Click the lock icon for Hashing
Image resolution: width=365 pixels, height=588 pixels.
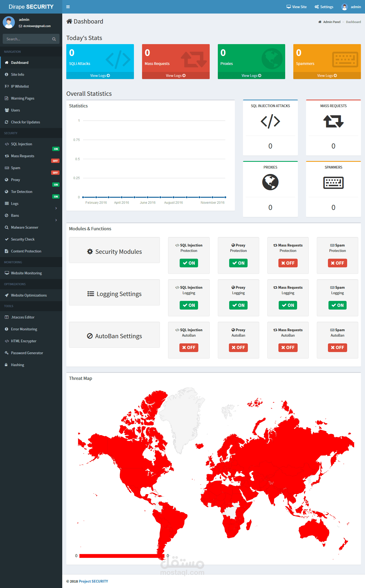[6, 365]
